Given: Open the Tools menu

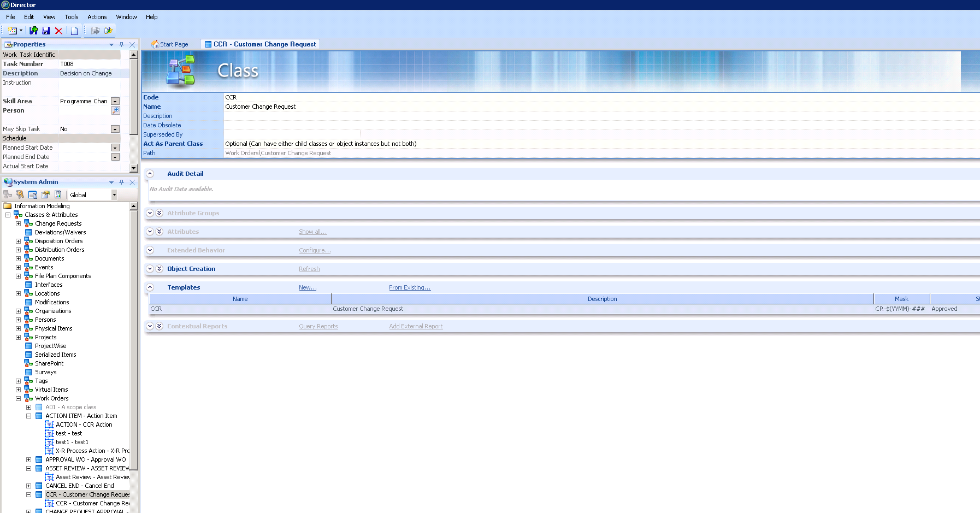Looking at the screenshot, I should pyautogui.click(x=72, y=17).
